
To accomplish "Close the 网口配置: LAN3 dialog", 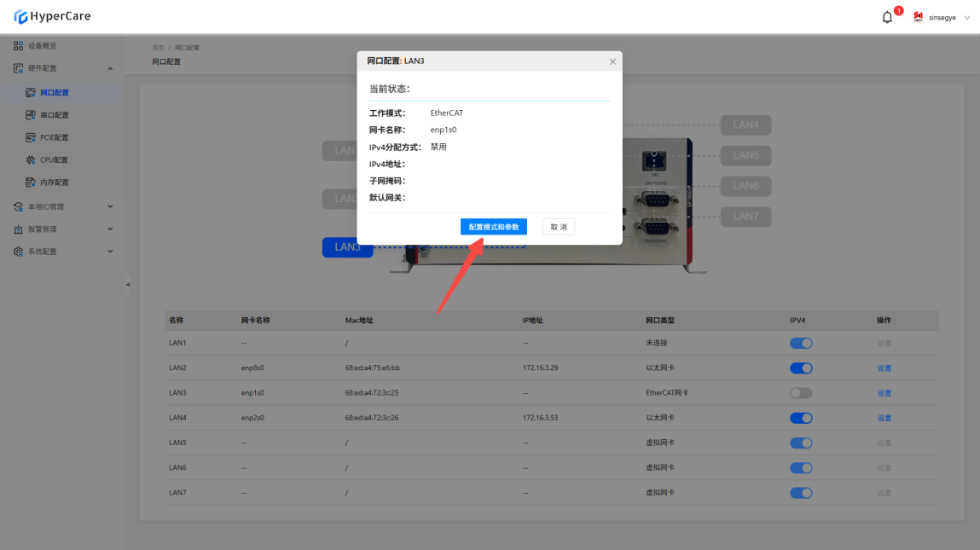I will pyautogui.click(x=612, y=61).
